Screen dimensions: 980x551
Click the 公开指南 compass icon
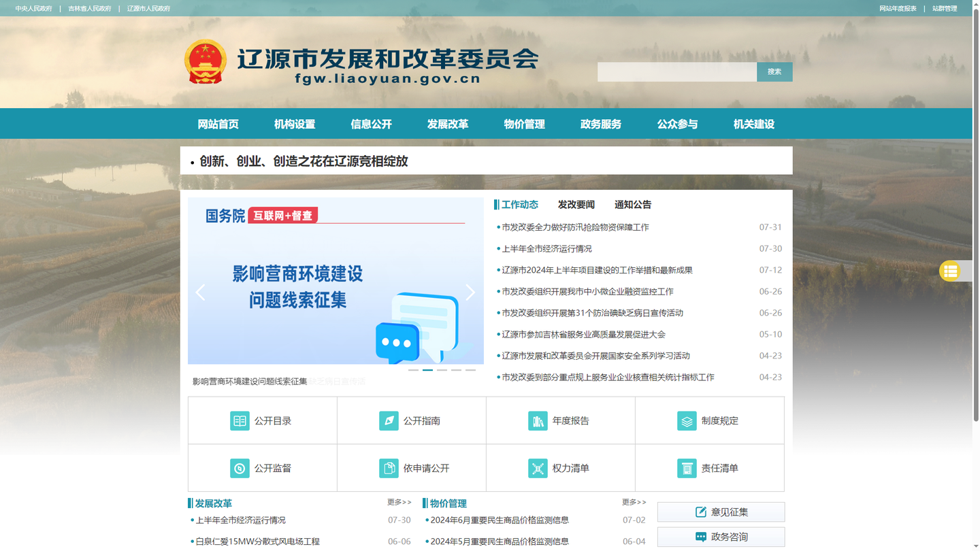389,421
